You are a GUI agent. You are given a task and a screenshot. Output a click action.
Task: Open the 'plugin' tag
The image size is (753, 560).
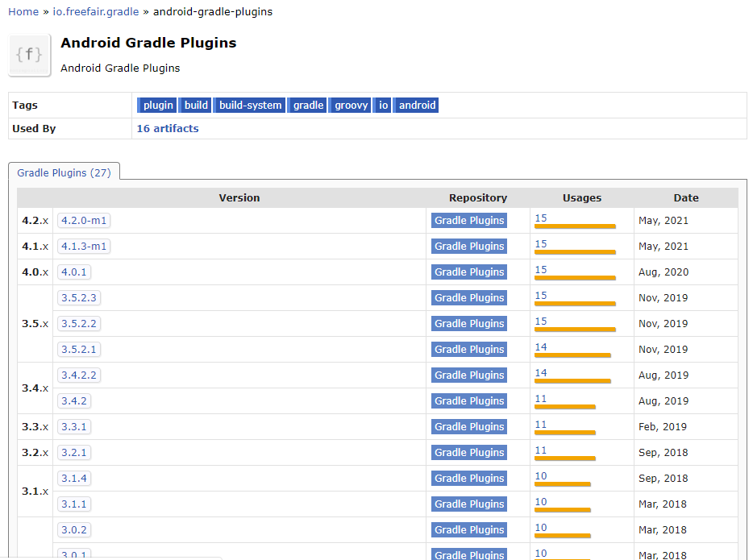coord(157,105)
